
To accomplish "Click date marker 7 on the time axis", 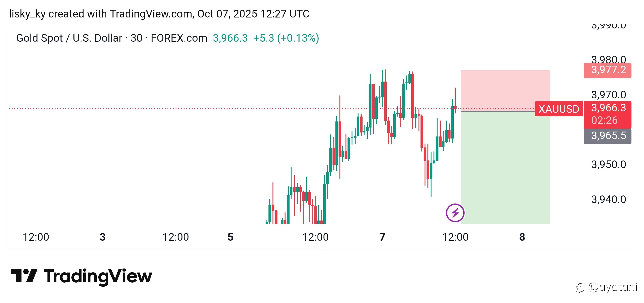I will coord(382,237).
